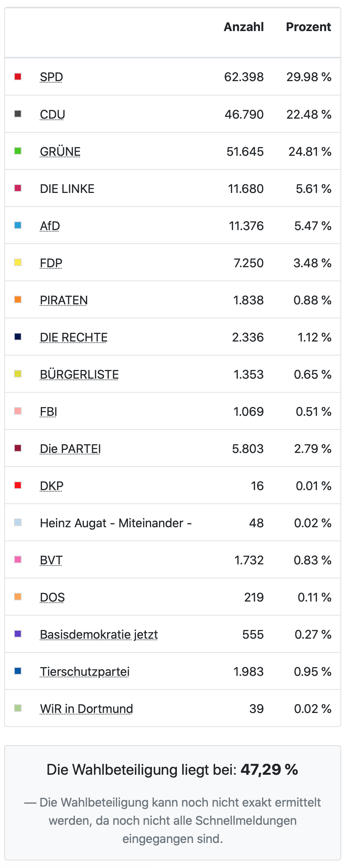Click the SPD vote count 62.398
The height and width of the screenshot is (868, 356).
click(244, 77)
